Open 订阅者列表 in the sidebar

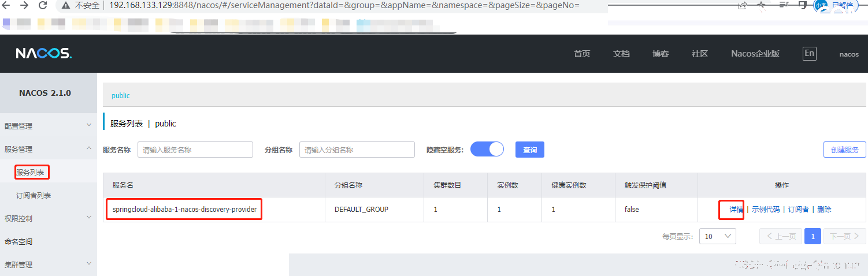(34, 196)
